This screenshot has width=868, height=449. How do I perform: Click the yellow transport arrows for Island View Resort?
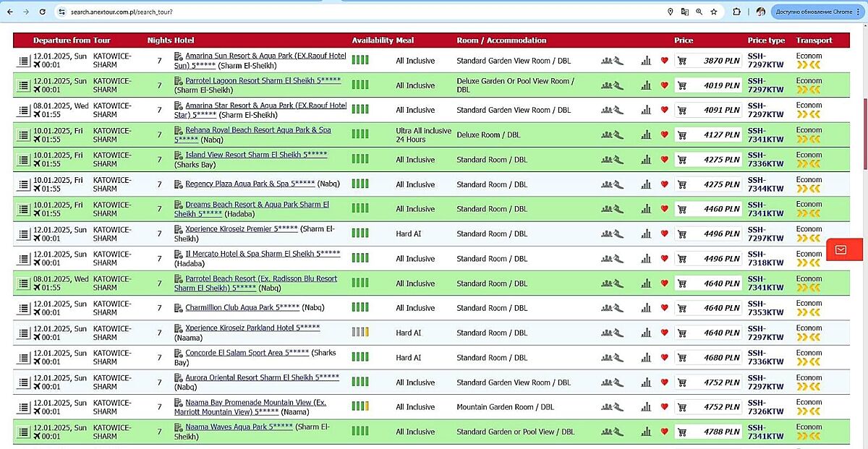click(809, 164)
